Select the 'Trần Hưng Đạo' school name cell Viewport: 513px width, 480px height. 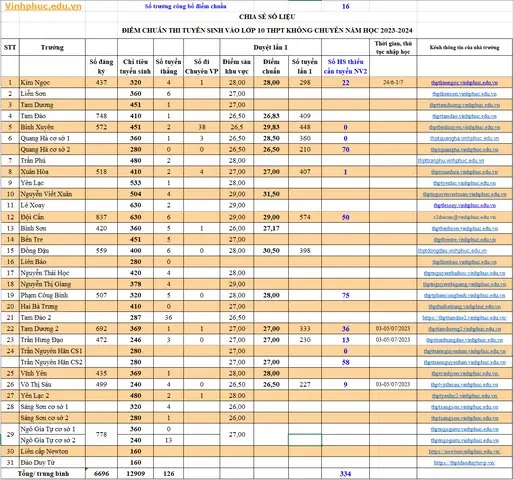pyautogui.click(x=52, y=340)
